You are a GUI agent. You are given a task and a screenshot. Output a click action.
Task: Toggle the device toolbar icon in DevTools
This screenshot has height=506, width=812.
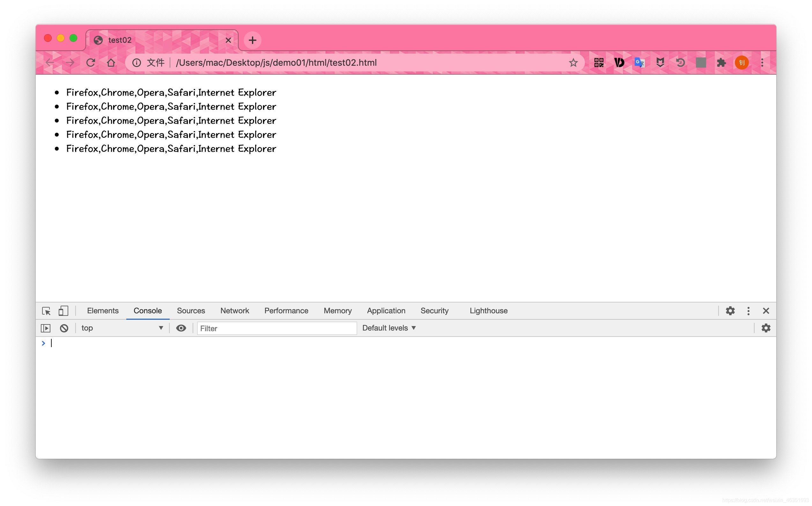point(63,311)
